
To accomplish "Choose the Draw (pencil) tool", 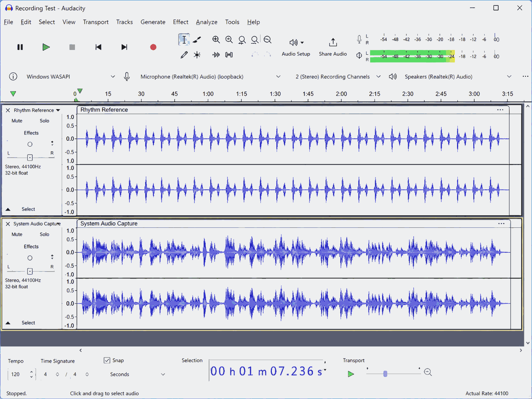I will 184,55.
